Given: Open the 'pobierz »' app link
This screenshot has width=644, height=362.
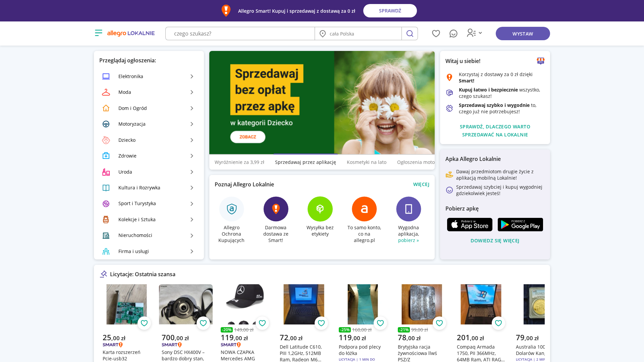Looking at the screenshot, I should pyautogui.click(x=409, y=240).
